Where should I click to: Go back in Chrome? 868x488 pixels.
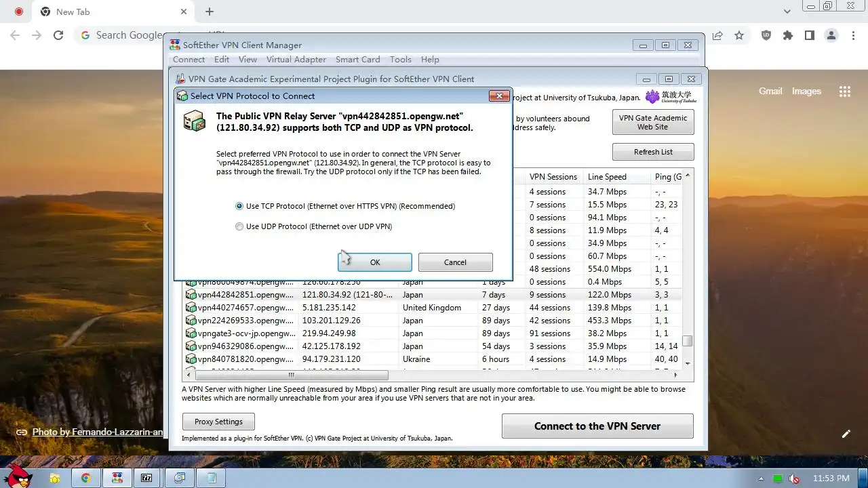click(x=15, y=35)
